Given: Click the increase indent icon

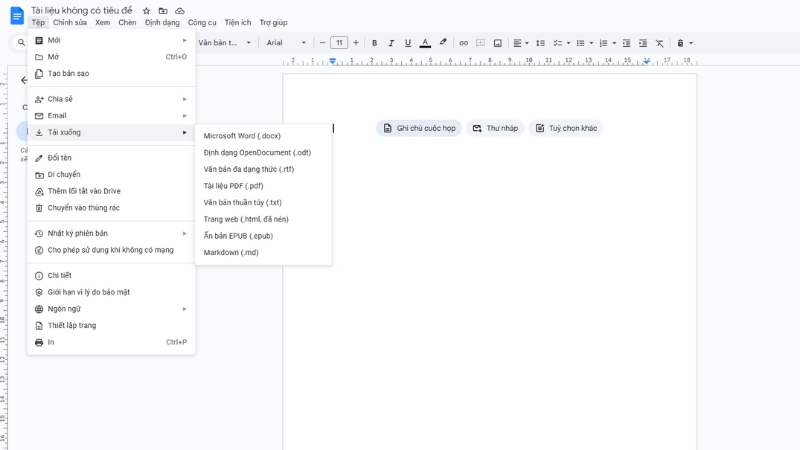Looking at the screenshot, I should click(x=643, y=43).
